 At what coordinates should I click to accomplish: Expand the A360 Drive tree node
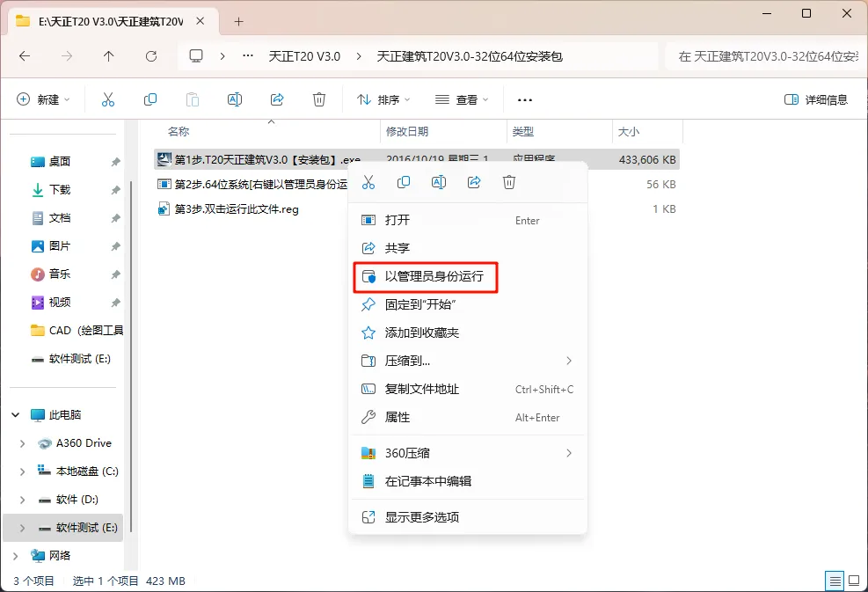22,443
